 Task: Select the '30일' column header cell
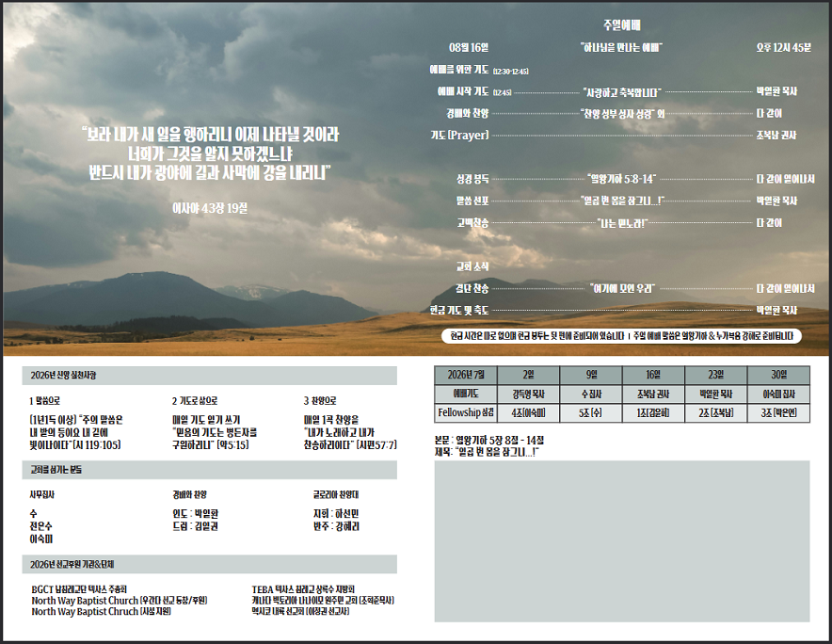[x=778, y=375]
